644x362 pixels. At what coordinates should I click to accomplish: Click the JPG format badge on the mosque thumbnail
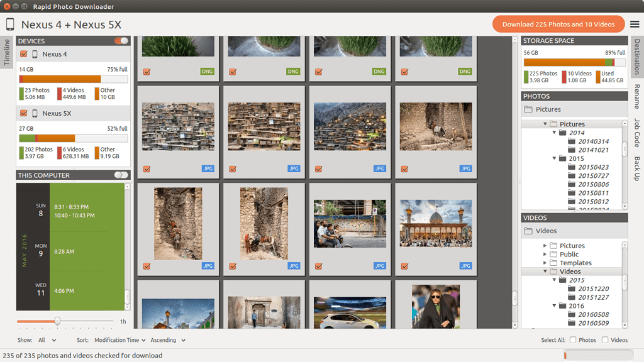coord(465,266)
